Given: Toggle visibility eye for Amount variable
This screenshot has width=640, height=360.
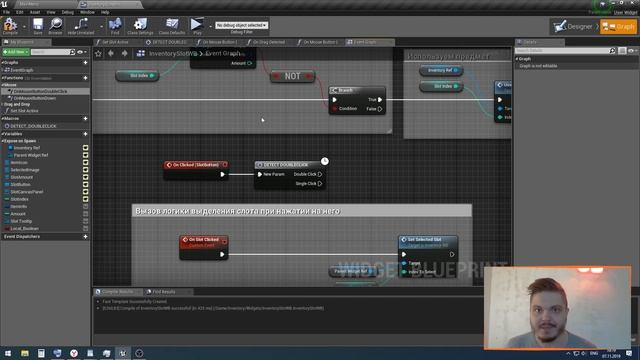Looking at the screenshot, I should pyautogui.click(x=85, y=214).
